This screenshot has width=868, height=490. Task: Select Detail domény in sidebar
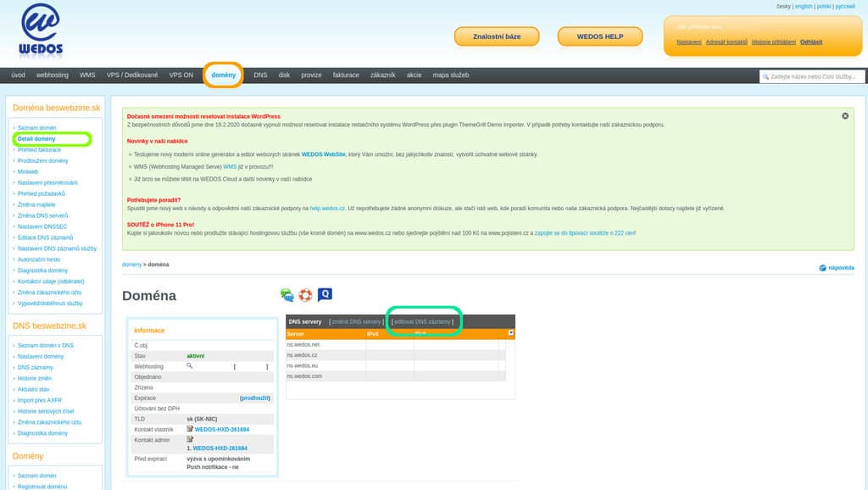(x=36, y=139)
